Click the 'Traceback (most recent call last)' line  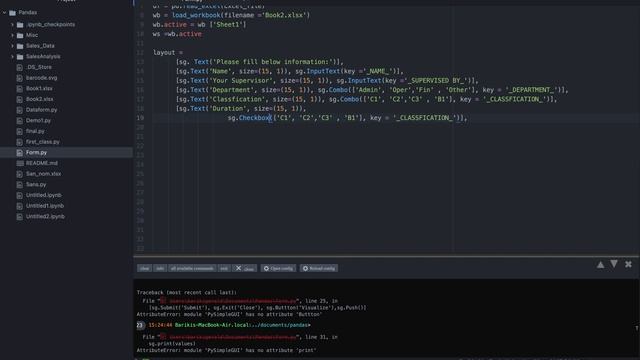click(x=187, y=293)
